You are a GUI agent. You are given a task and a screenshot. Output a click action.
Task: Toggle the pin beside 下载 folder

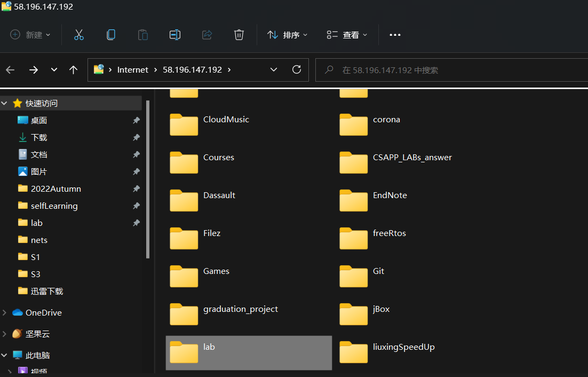[136, 138]
